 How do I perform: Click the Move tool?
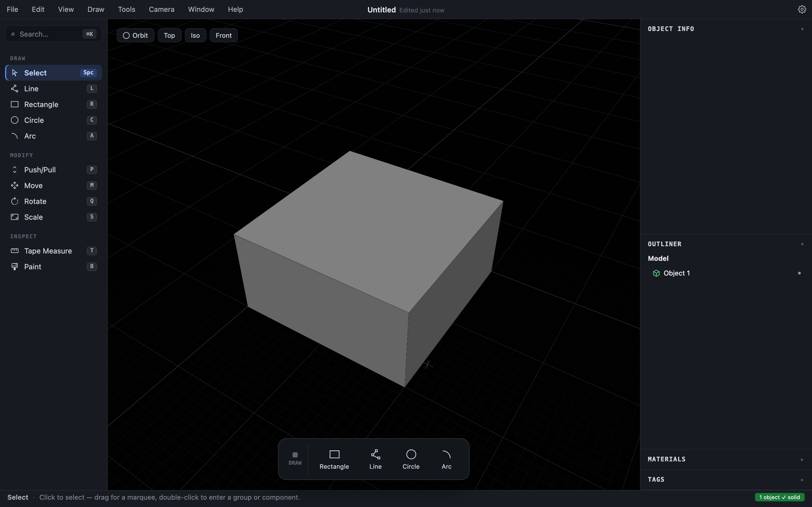pos(54,185)
